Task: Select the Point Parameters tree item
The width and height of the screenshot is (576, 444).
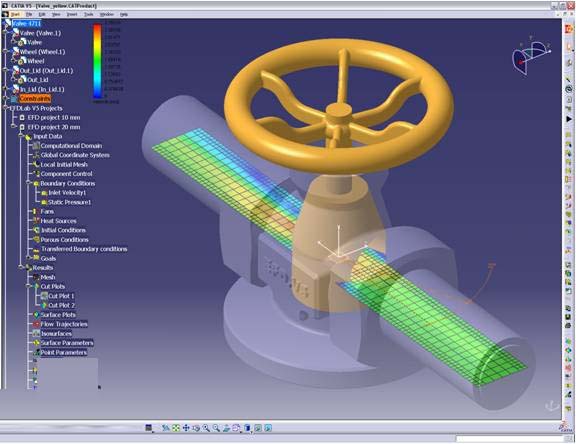Action: 64,353
